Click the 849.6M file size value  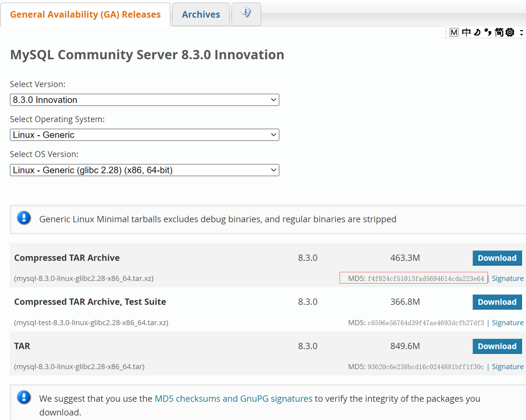pos(405,346)
